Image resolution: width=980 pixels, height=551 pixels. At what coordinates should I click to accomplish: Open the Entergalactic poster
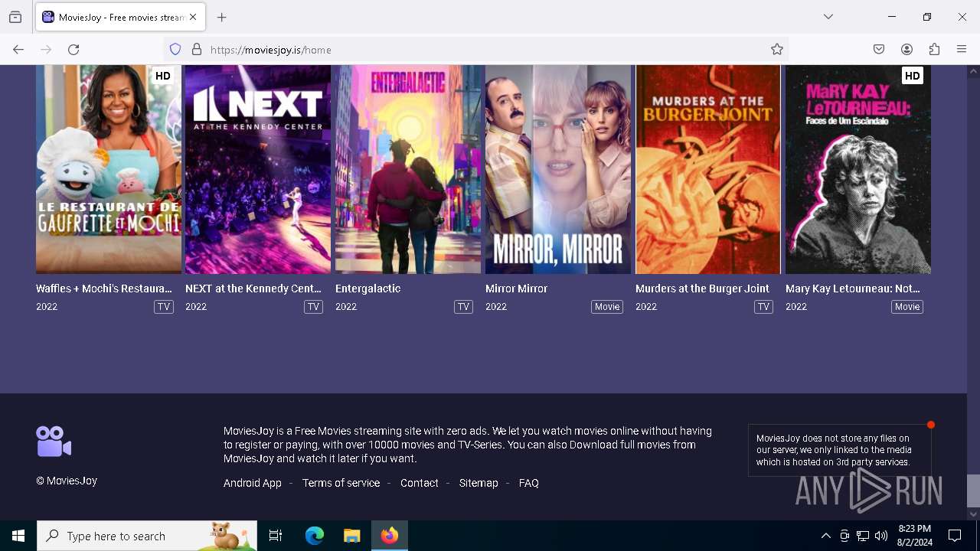click(x=408, y=169)
